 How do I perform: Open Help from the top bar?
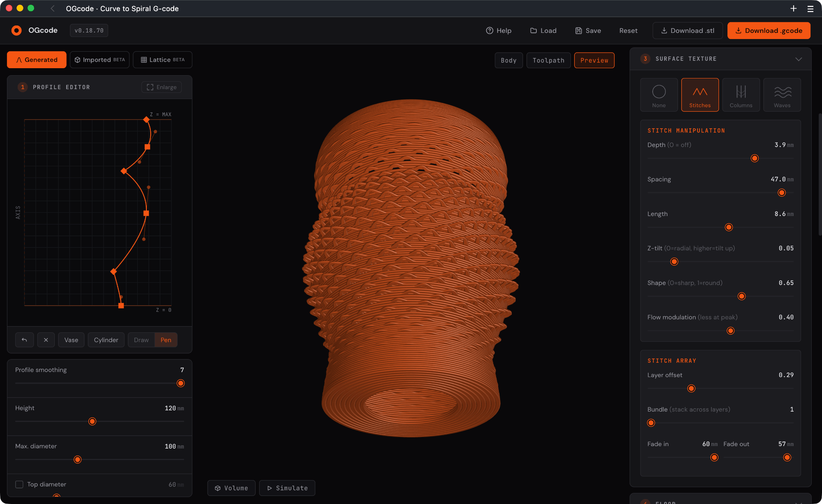click(499, 30)
